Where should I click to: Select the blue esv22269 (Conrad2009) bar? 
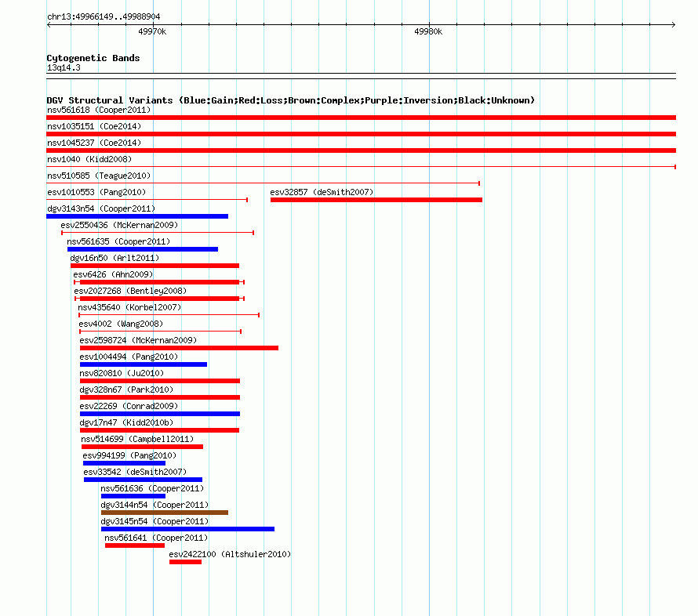pyautogui.click(x=160, y=414)
